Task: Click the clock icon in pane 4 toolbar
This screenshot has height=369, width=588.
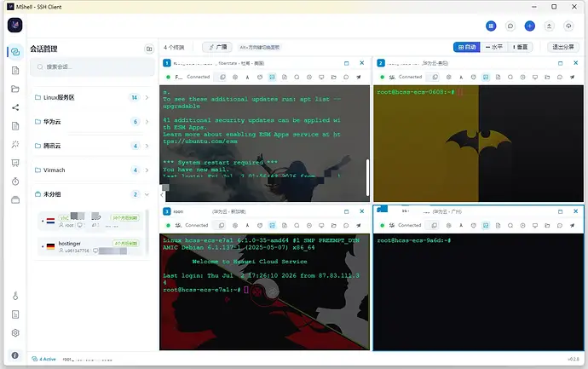Action: tap(522, 225)
